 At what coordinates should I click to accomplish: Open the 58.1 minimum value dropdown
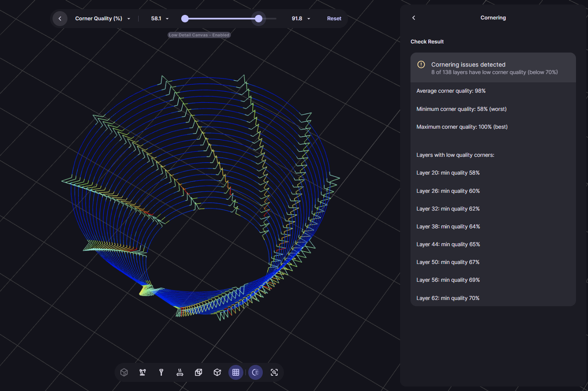pyautogui.click(x=160, y=19)
